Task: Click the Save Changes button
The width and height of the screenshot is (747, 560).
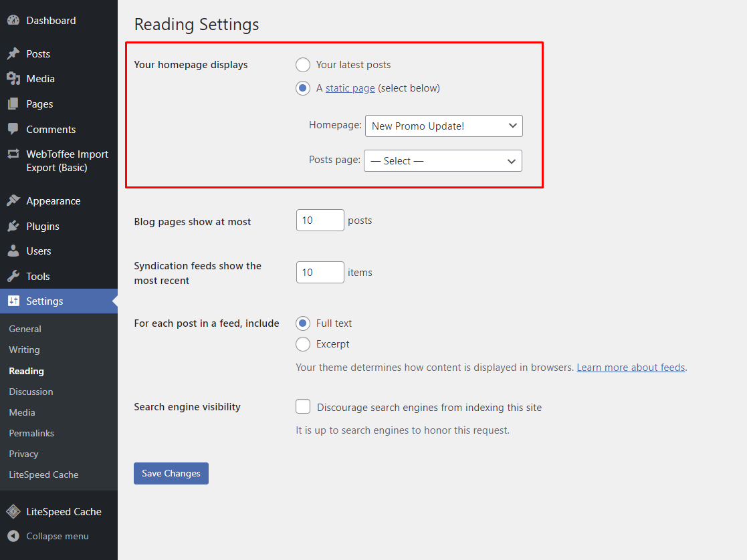Action: (x=171, y=473)
